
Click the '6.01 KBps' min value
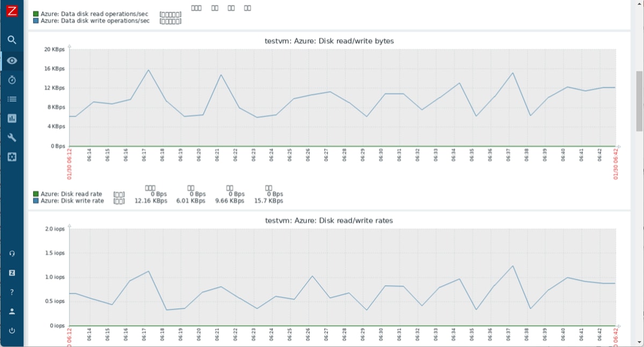tap(191, 201)
